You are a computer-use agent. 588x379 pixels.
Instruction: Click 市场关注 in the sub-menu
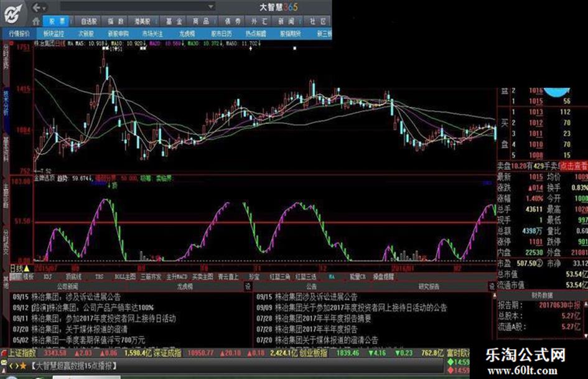152,34
